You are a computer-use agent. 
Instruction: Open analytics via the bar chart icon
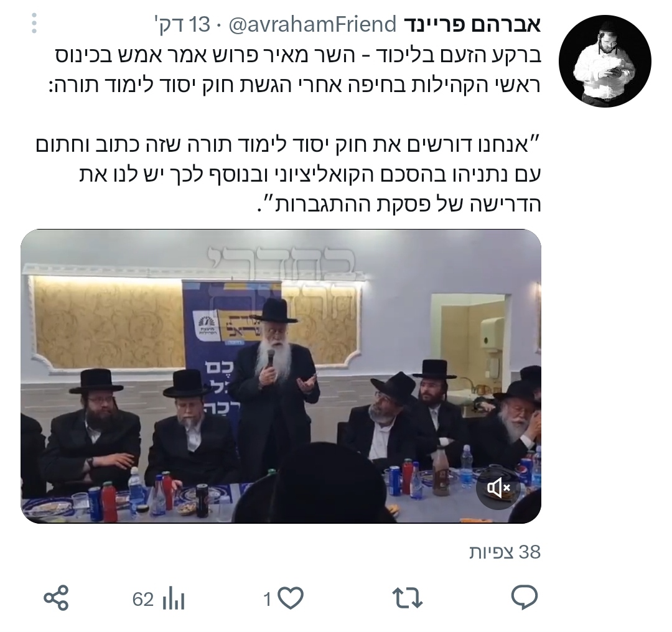[x=174, y=598]
